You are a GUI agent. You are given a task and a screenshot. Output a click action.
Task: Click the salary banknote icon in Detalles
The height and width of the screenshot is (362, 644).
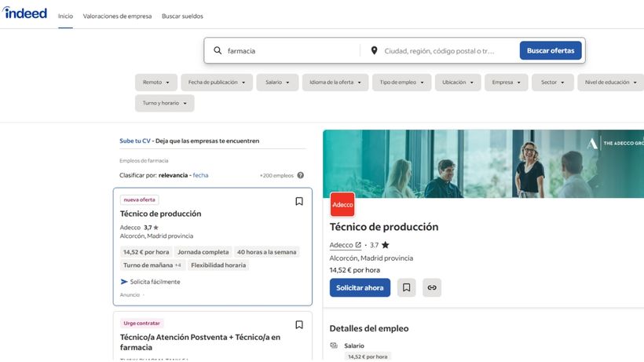[x=334, y=346]
